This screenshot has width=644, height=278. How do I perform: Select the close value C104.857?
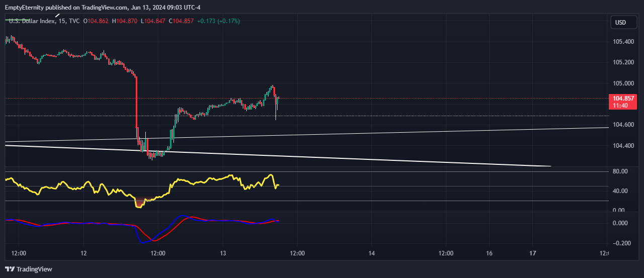click(x=181, y=21)
